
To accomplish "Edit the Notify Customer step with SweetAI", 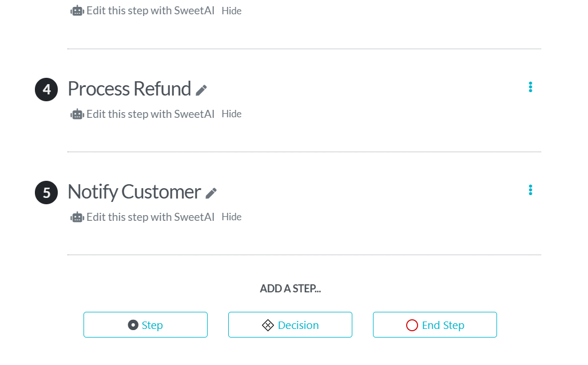I will point(150,217).
